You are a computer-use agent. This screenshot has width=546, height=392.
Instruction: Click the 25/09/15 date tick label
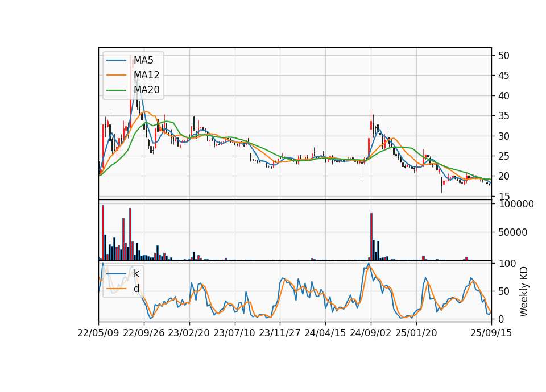pyautogui.click(x=491, y=333)
